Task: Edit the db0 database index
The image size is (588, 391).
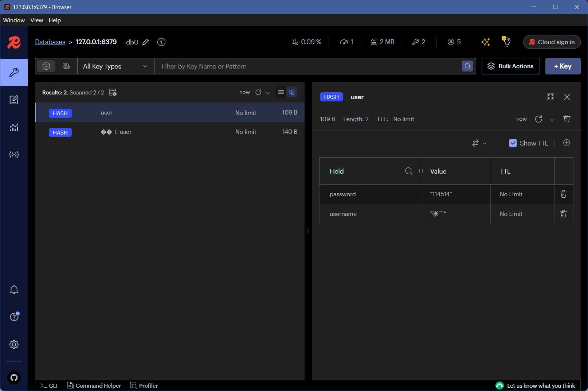Action: click(146, 42)
